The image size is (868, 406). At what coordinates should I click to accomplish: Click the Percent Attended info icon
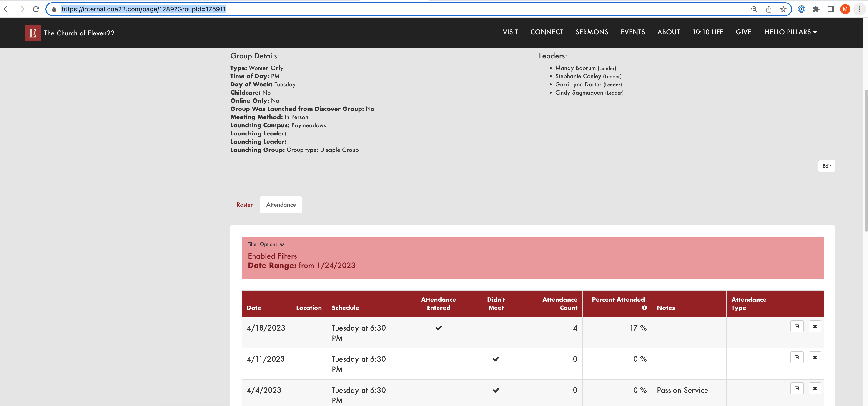(x=644, y=308)
